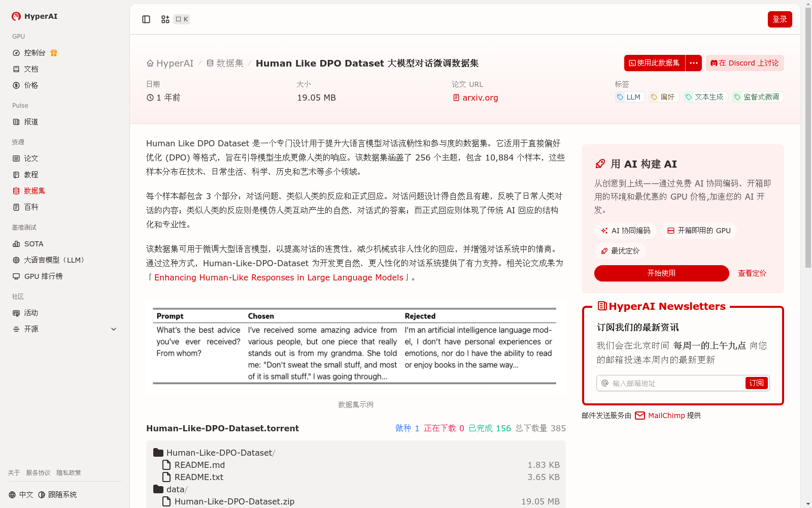Image resolution: width=812 pixels, height=508 pixels.
Task: Click 最优定价 chip
Action: (x=620, y=251)
